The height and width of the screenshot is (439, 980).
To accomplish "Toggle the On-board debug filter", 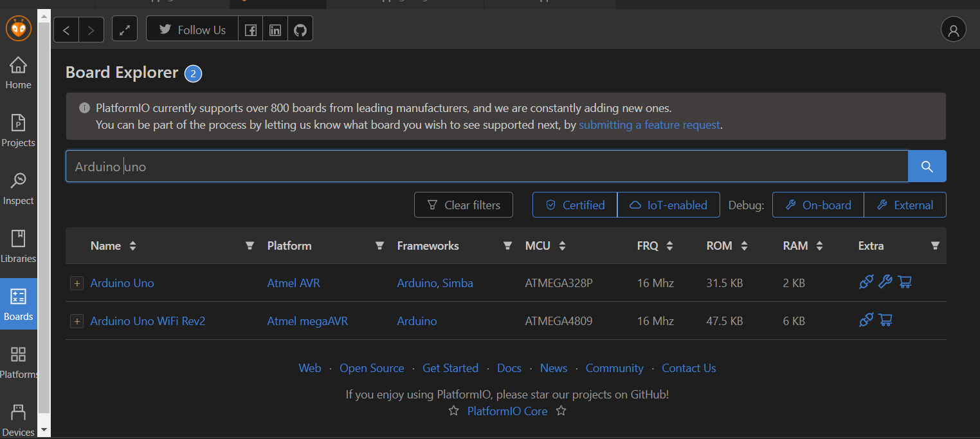I will coord(818,205).
